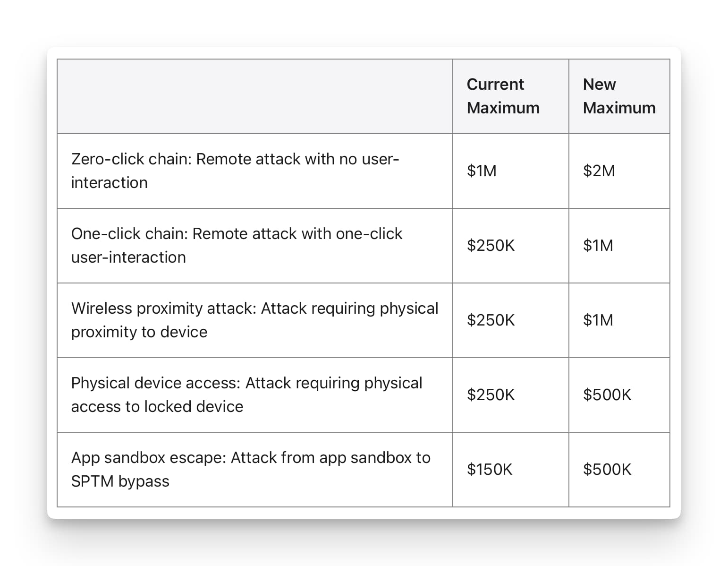Click the empty top-left header cell
The width and height of the screenshot is (728, 566).
pos(254,96)
